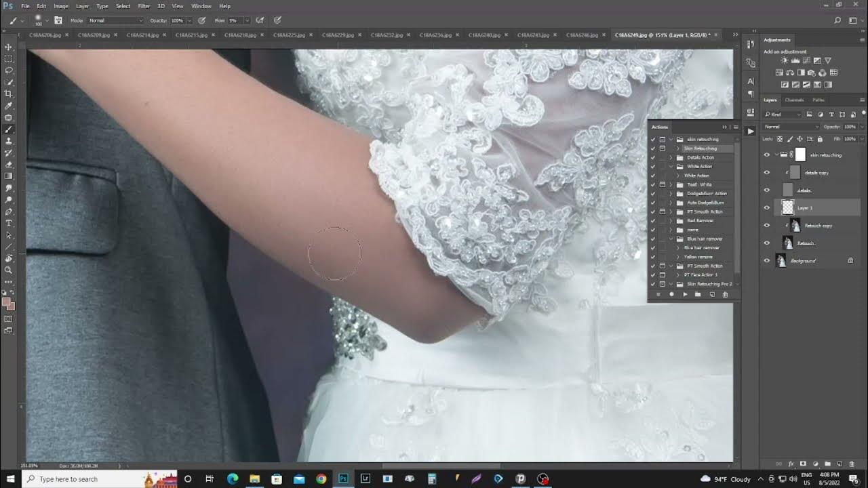Expand the Blue hair remover action group

[670, 238]
